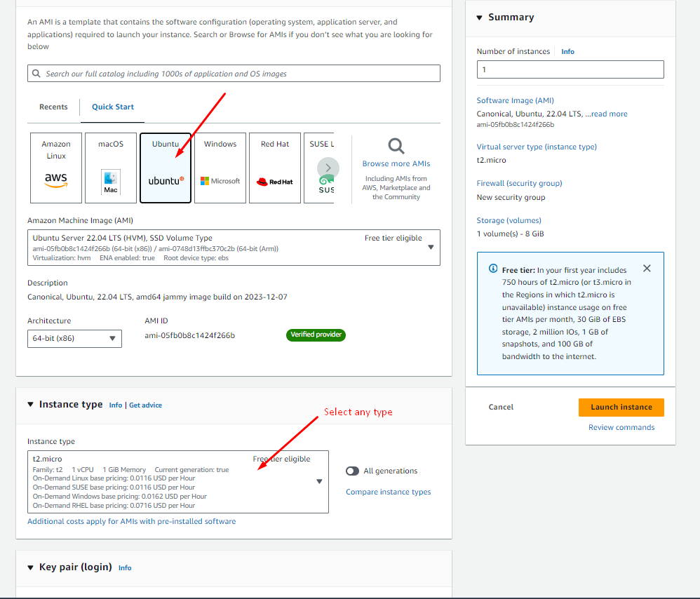Click the 'Canonical, Ubuntu, 22.04 LTS, amd64' description
Image resolution: width=700 pixels, height=599 pixels.
coord(157,297)
